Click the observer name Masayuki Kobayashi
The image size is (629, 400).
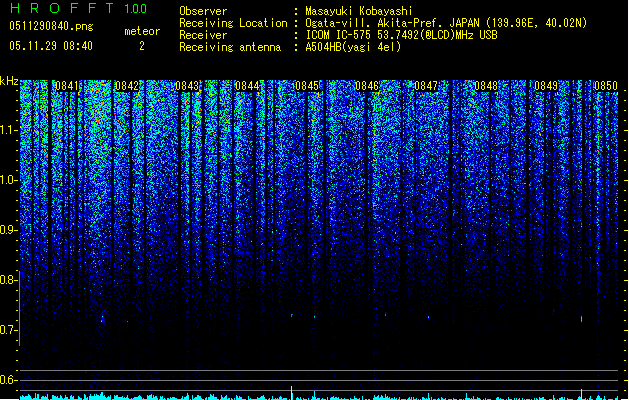(x=359, y=11)
